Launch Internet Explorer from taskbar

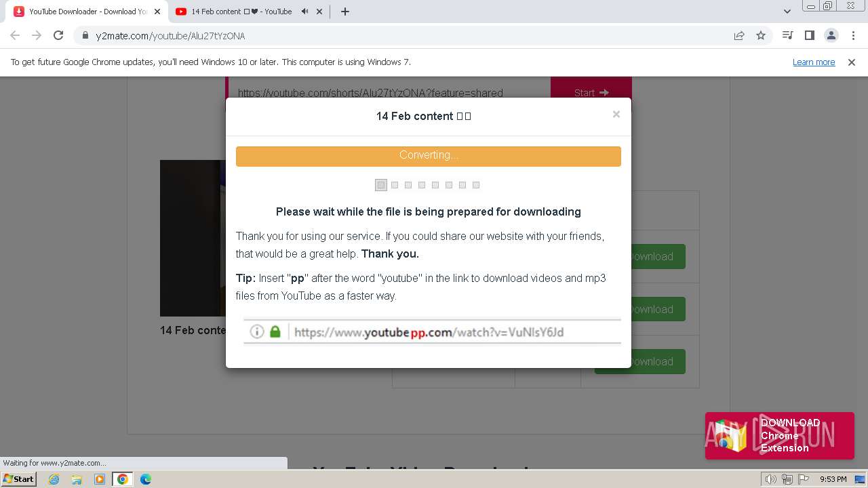tap(54, 479)
